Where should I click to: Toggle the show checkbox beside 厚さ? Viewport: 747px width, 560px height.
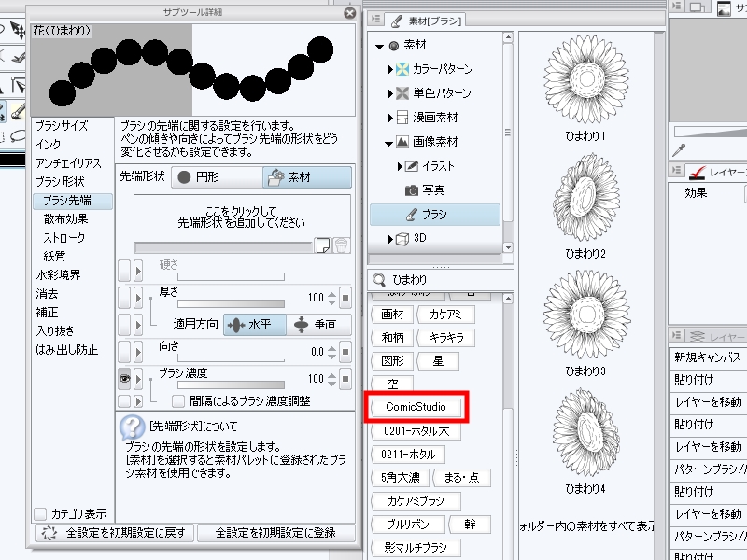[x=124, y=298]
